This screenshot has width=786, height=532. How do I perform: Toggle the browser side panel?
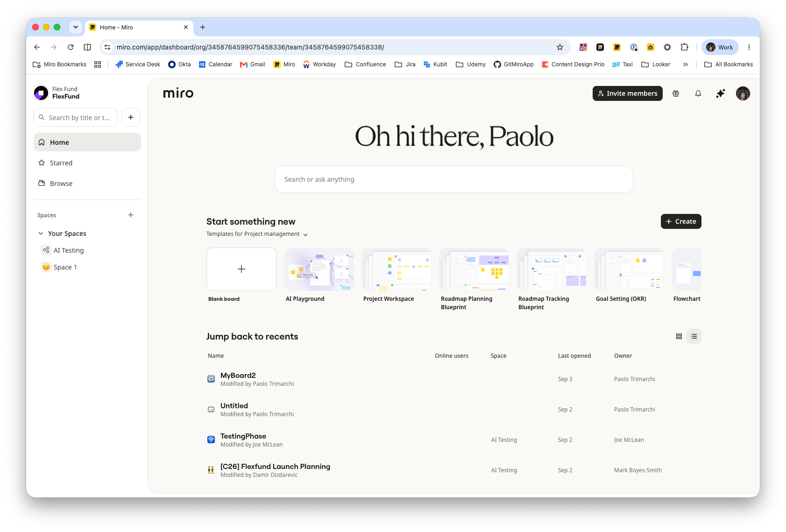tap(87, 47)
